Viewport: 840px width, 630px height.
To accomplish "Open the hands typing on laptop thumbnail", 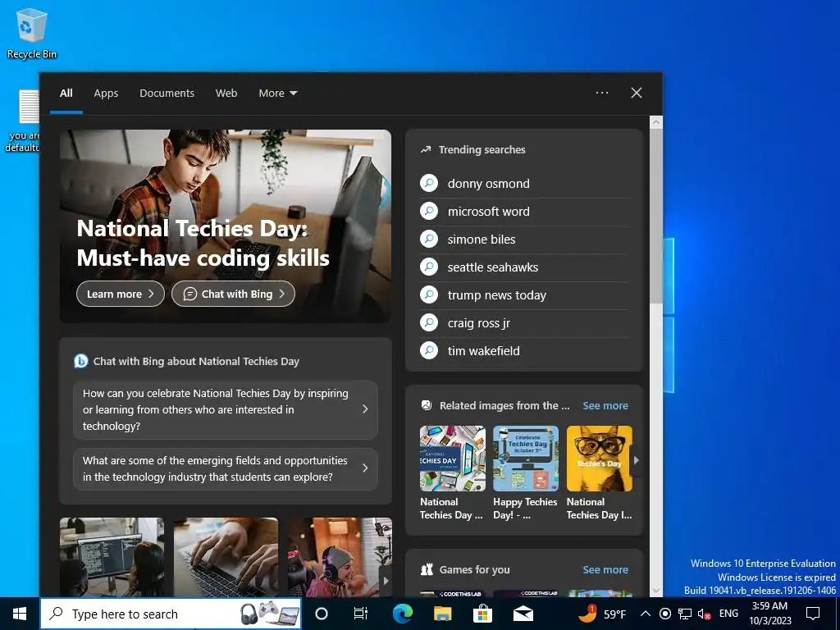I will point(226,557).
